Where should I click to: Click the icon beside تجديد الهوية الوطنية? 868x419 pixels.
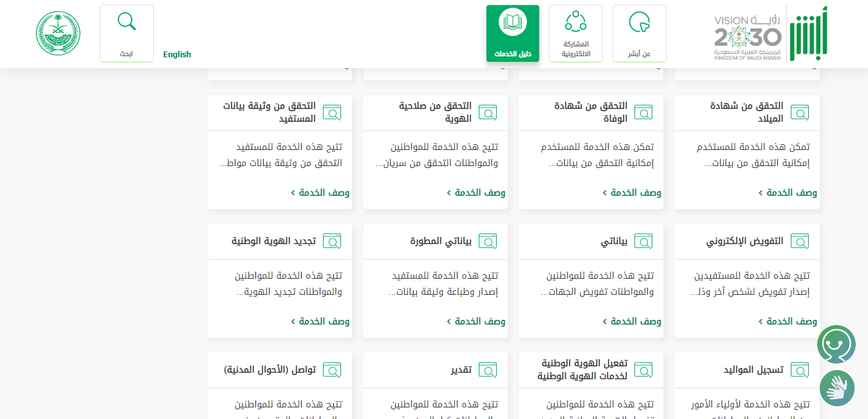[x=332, y=241]
